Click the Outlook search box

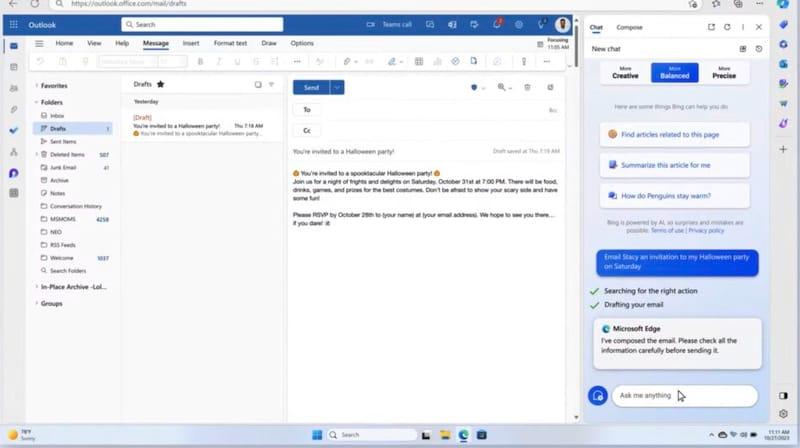(x=202, y=24)
